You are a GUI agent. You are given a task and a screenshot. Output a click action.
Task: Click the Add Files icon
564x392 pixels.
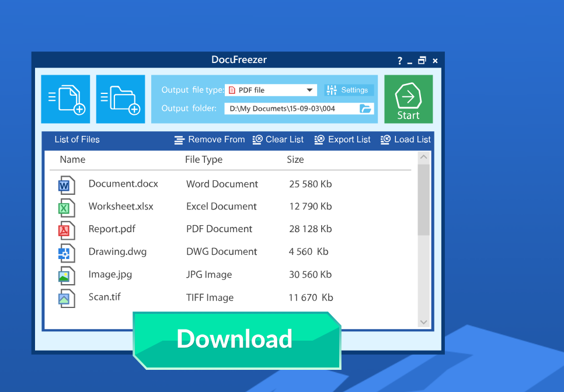[65, 99]
